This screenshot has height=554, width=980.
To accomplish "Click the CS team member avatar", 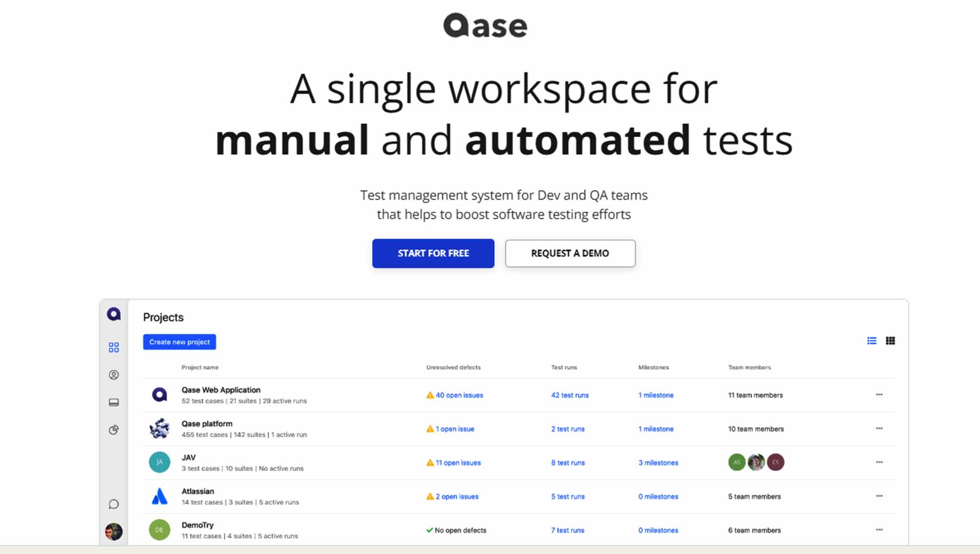I will 775,462.
